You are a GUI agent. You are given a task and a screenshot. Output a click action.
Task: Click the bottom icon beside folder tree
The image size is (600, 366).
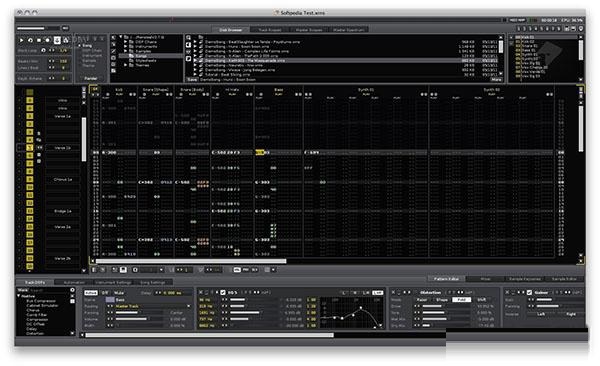[113, 71]
